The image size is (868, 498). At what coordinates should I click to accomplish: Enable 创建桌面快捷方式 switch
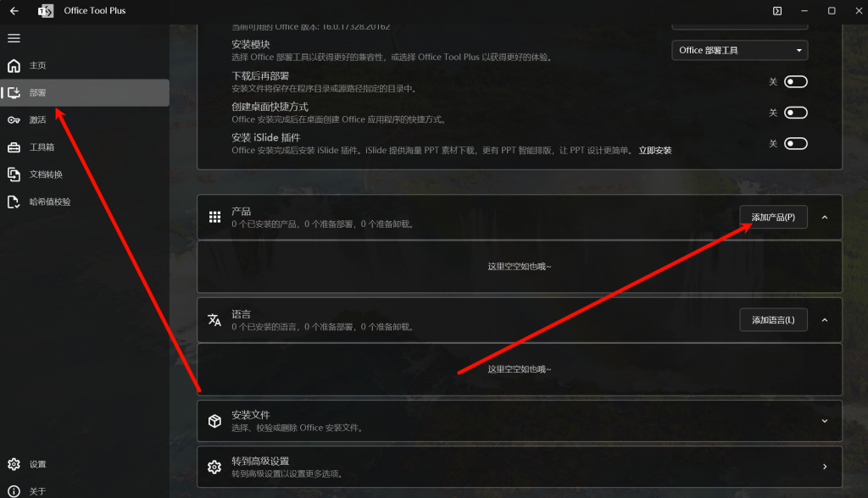coord(795,113)
